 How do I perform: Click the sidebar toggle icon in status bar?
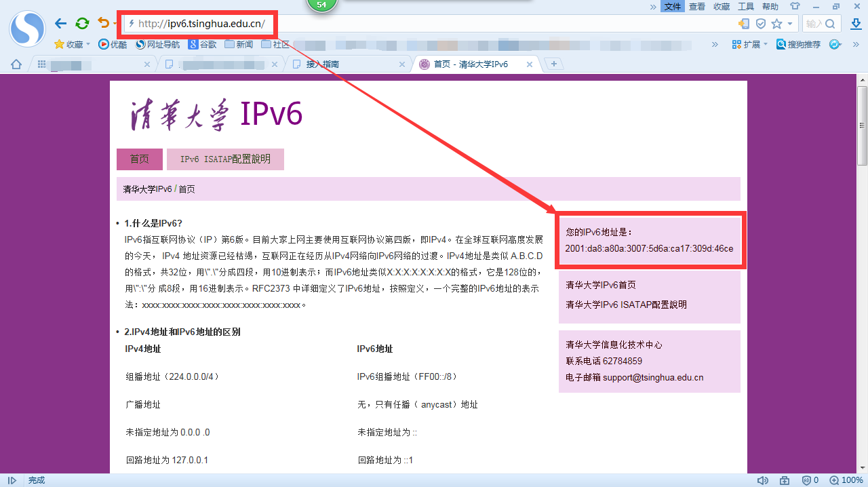click(12, 480)
